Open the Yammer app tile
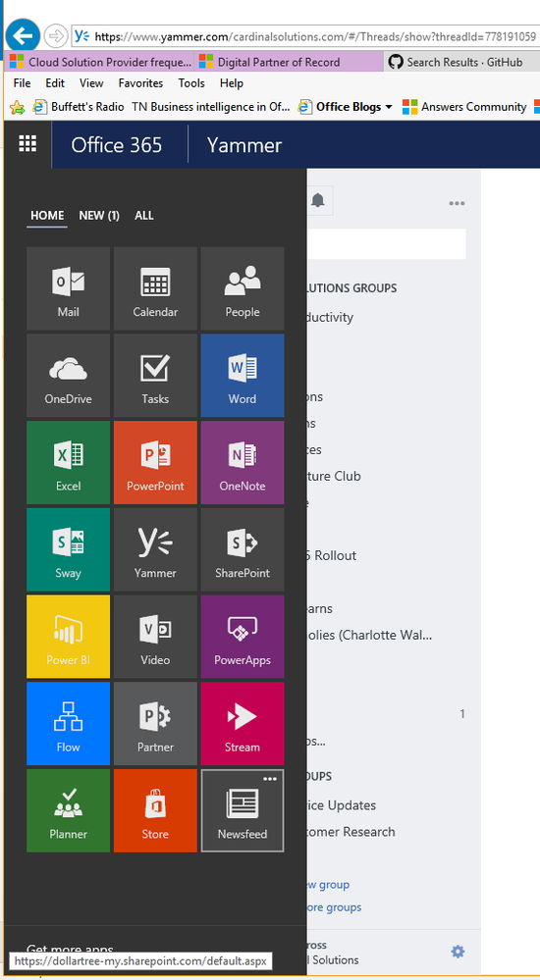The image size is (540, 980). [155, 548]
